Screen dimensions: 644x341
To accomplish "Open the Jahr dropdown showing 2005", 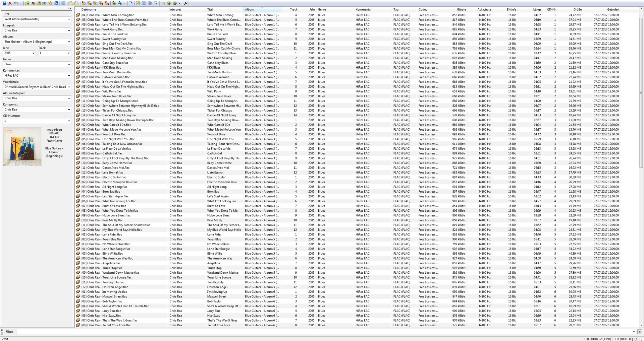I will point(34,53).
